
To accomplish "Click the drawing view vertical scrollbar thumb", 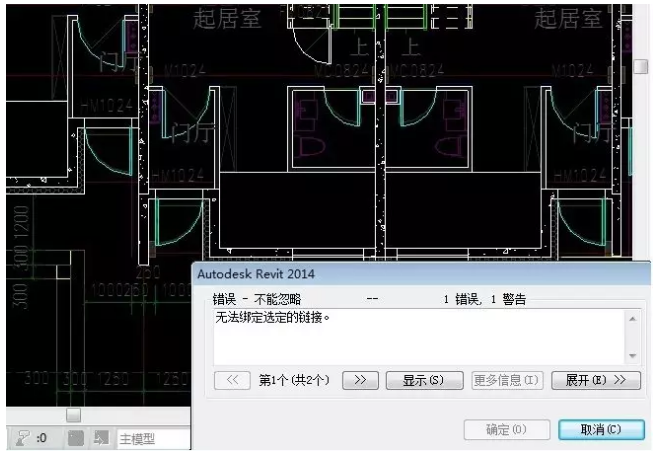I will (640, 66).
